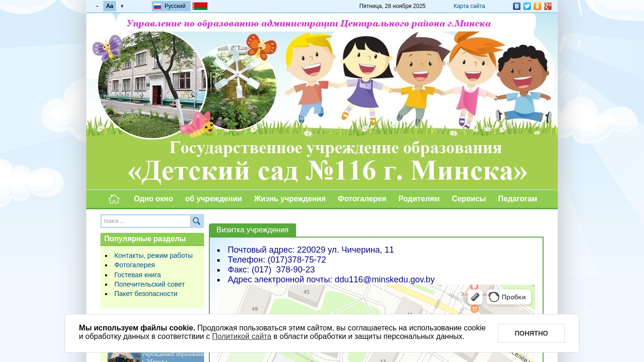The image size is (644, 362).
Task: Accept cookies with ПОНЯТНО button
Action: click(531, 333)
